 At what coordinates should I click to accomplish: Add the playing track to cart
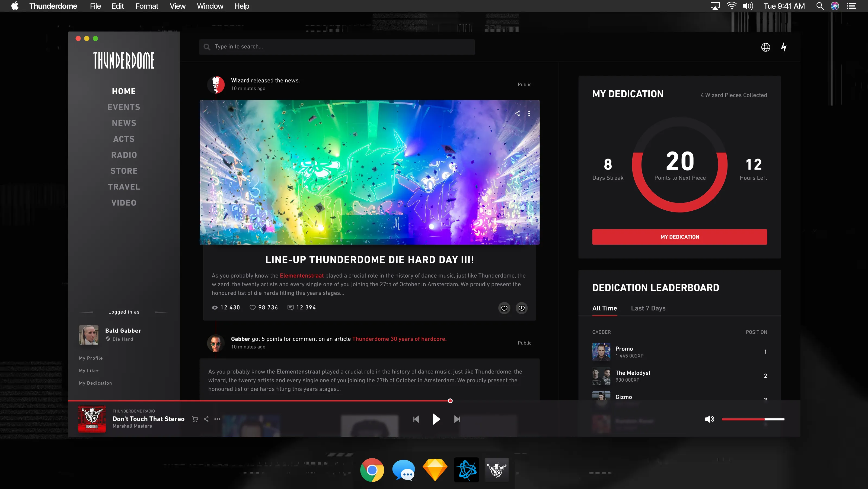[x=195, y=419]
